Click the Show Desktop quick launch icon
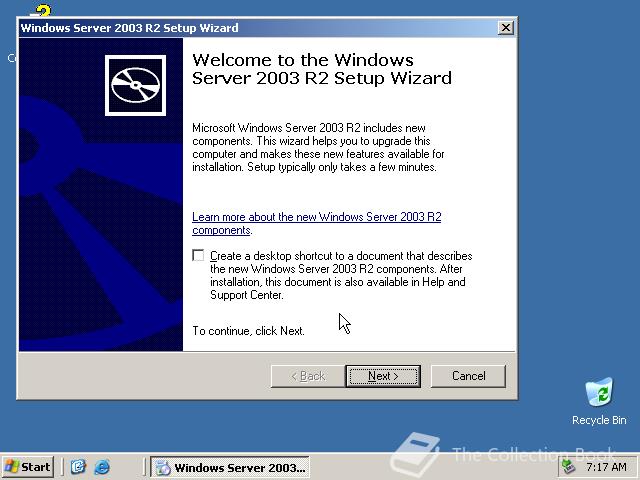Image resolution: width=640 pixels, height=480 pixels. [x=78, y=467]
